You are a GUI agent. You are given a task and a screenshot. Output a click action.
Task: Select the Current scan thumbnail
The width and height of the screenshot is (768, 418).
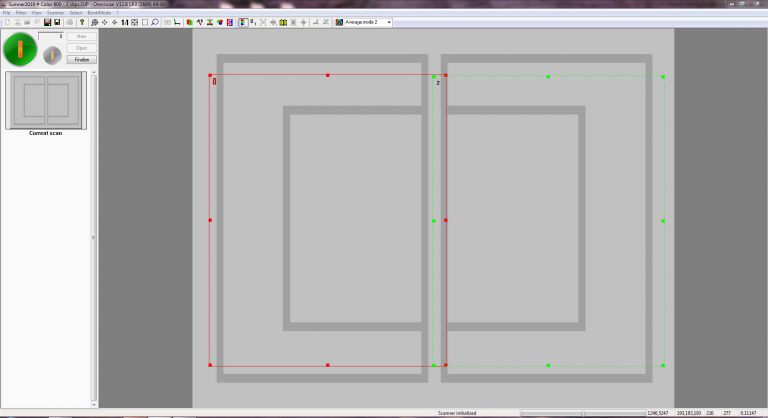45,101
